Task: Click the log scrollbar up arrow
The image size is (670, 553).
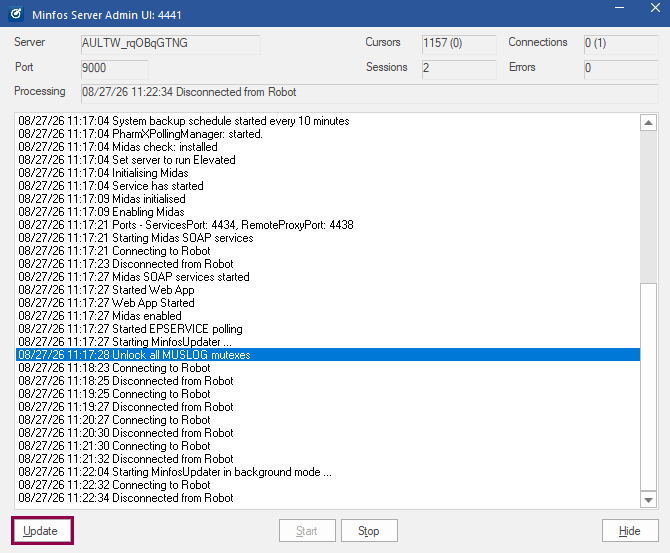Action: pyautogui.click(x=648, y=123)
